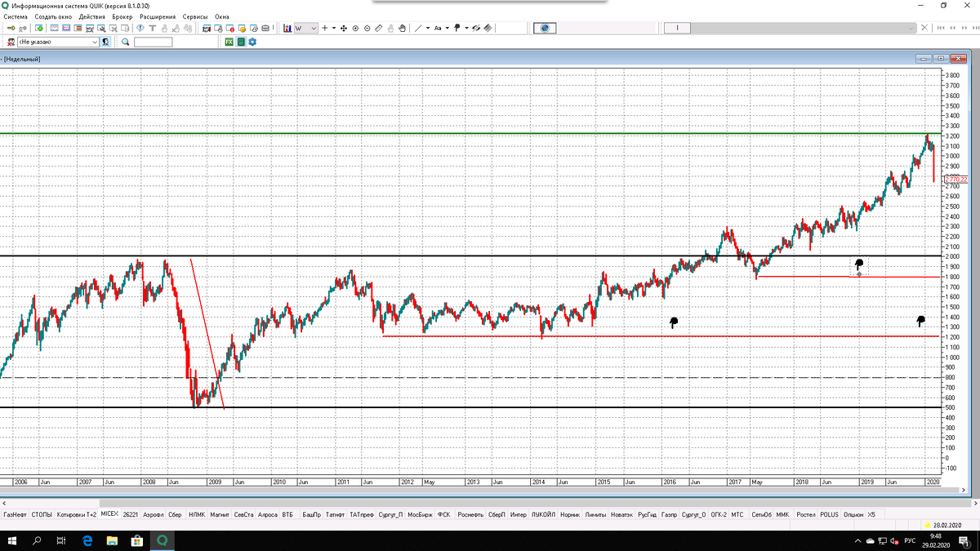980x551 pixels.
Task: Switch to the ЛУКОЙЛ tab
Action: (x=541, y=515)
